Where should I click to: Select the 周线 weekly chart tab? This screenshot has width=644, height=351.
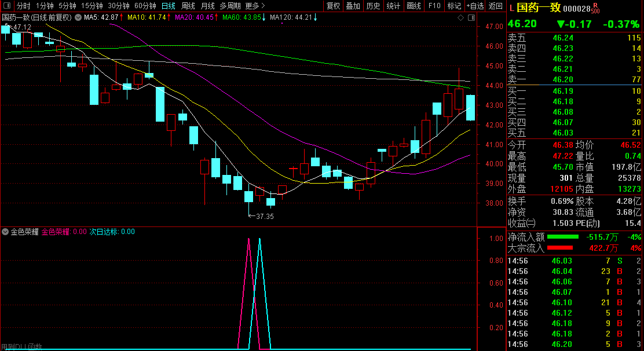(188, 6)
